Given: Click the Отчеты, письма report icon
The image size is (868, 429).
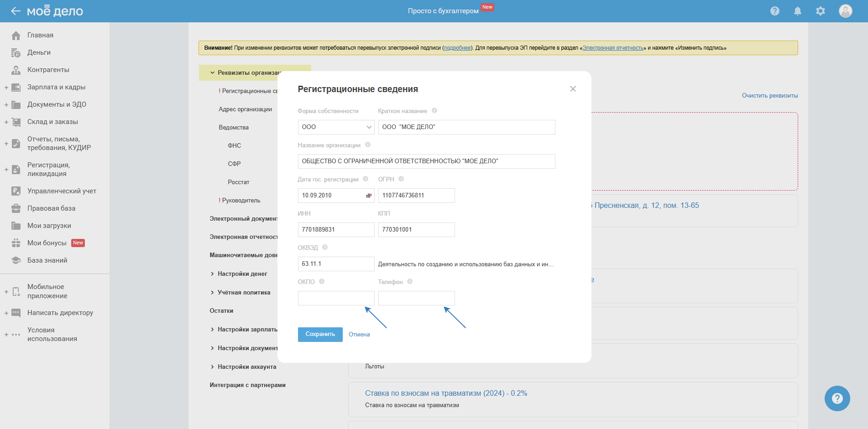Looking at the screenshot, I should pyautogui.click(x=16, y=143).
